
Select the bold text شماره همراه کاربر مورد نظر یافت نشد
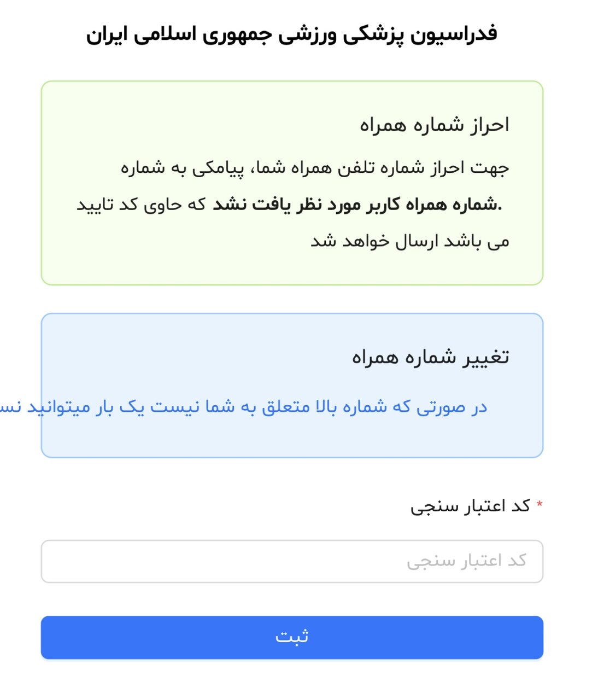coord(361,203)
